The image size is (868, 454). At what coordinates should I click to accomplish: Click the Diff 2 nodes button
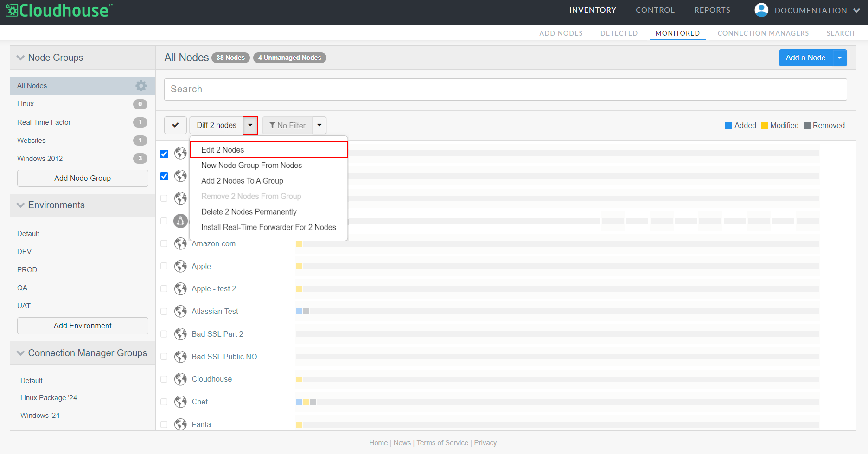[217, 125]
